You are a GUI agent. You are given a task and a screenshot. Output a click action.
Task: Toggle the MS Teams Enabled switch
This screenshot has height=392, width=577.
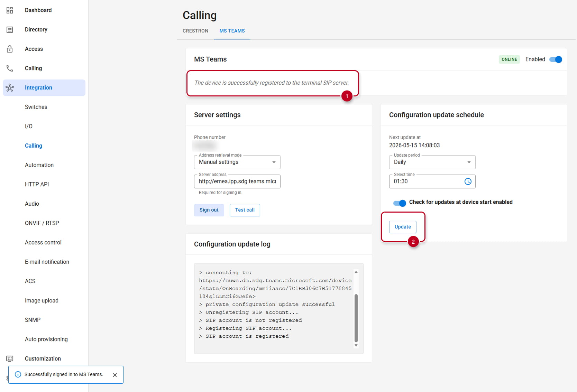(556, 59)
